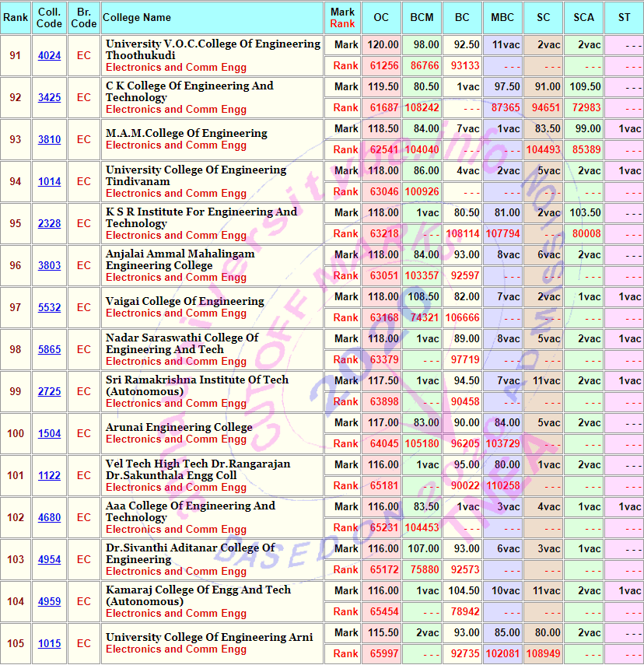Open college code 2328 link
The height and width of the screenshot is (665, 644).
pos(49,224)
